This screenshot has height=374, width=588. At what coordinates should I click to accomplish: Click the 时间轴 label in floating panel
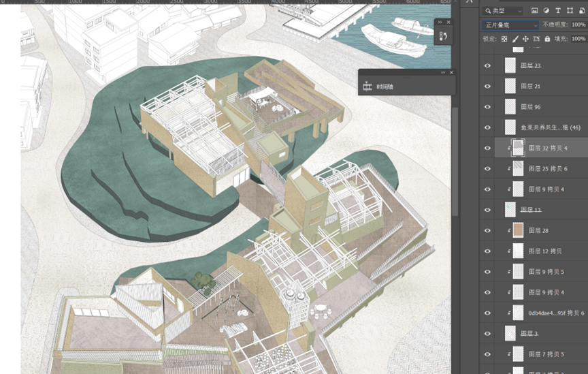pyautogui.click(x=385, y=87)
